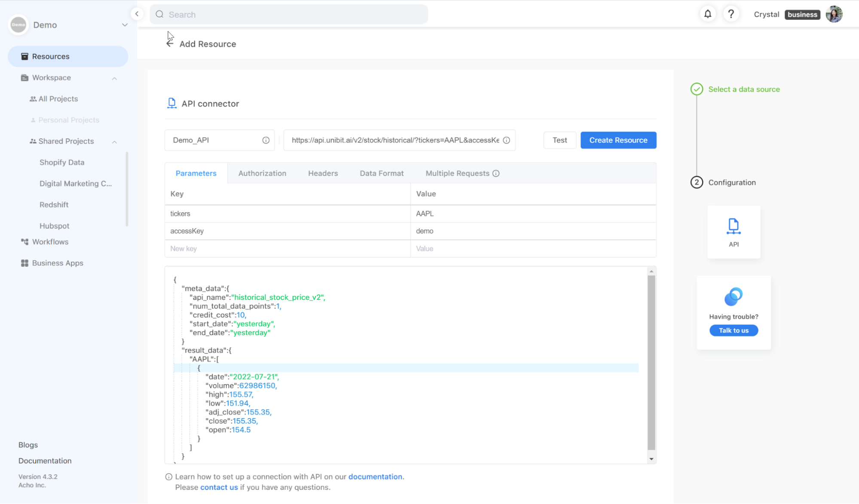
Task: Open the documentation link
Action: pos(375,477)
